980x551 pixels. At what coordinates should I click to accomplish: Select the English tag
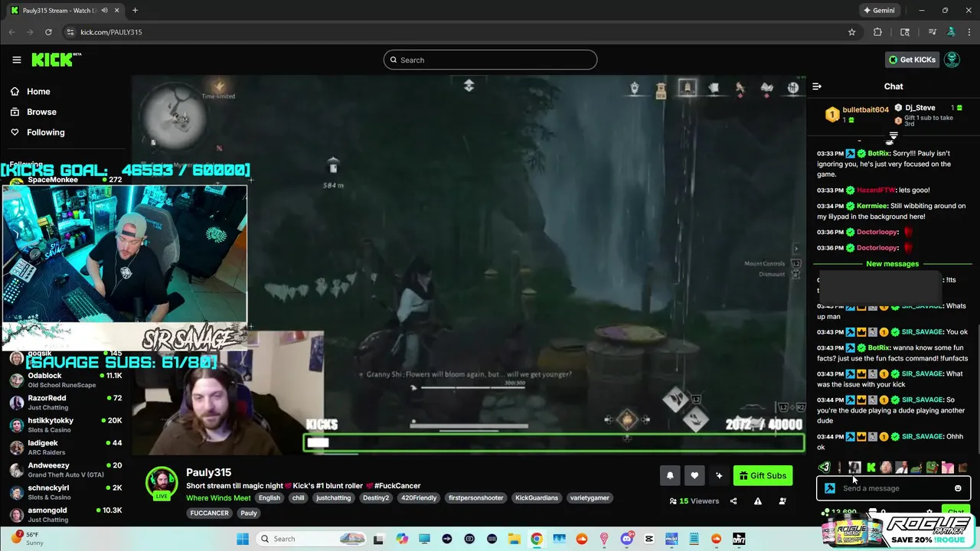tap(269, 497)
